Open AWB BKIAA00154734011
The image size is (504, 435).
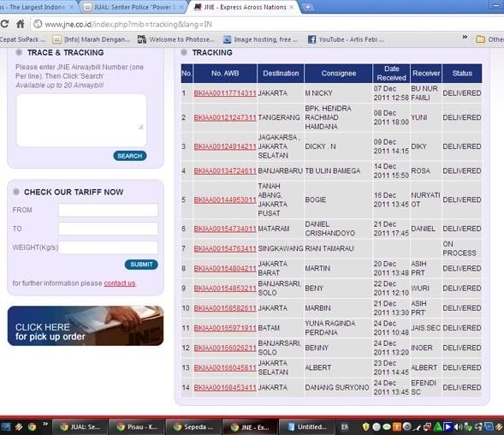point(225,229)
